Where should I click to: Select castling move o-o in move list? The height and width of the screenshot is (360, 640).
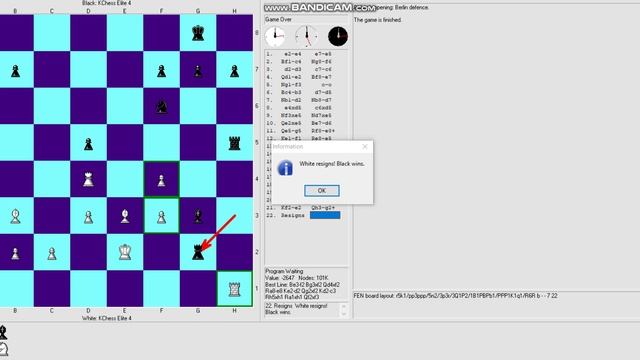327,85
